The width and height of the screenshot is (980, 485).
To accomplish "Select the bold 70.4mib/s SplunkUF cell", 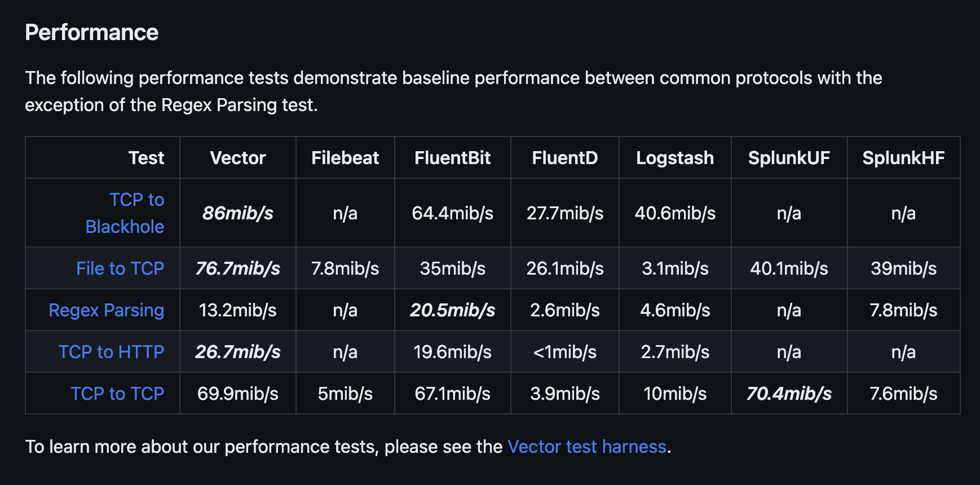I will coord(789,394).
